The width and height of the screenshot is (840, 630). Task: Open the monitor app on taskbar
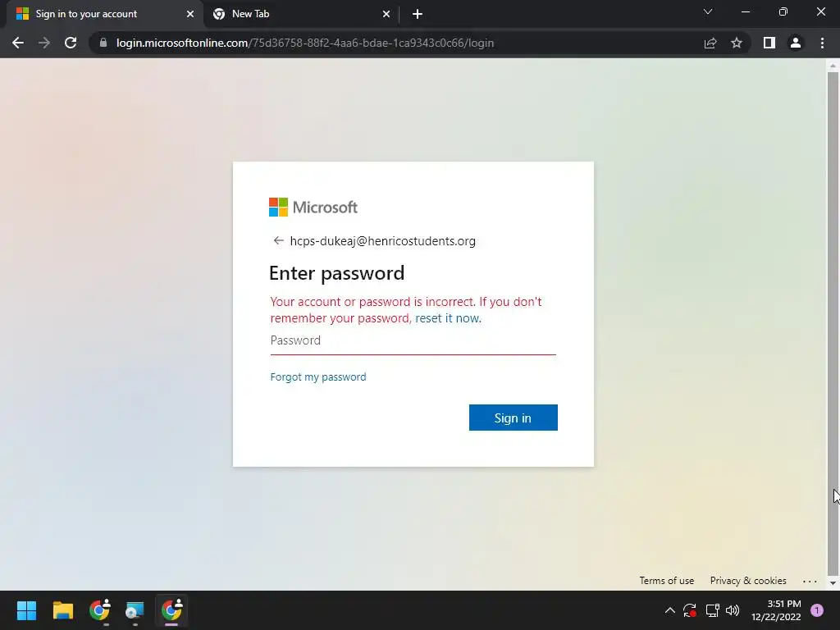135,610
